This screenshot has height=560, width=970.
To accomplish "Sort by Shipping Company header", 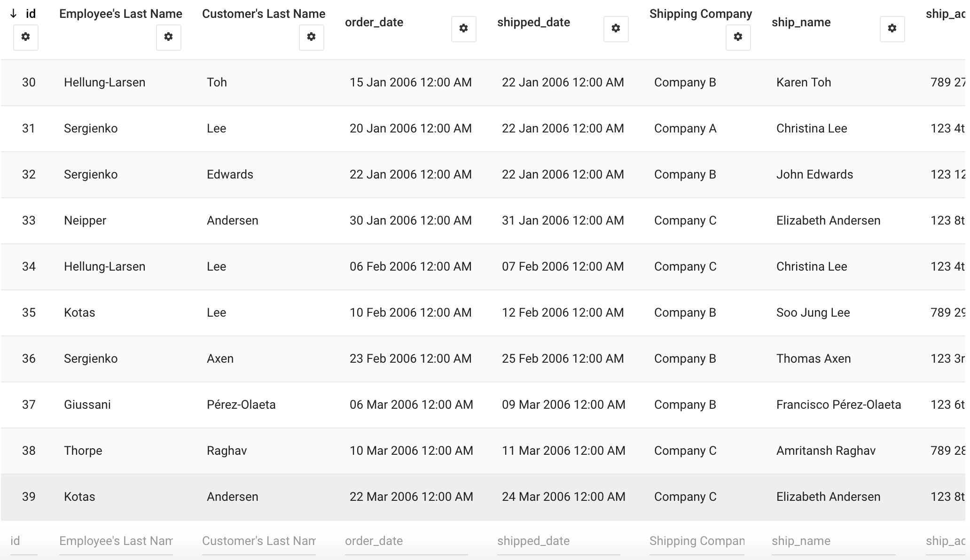I will 701,14.
